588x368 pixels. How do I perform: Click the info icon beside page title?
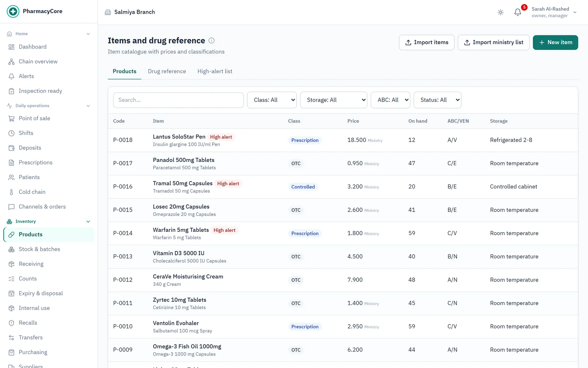[212, 40]
